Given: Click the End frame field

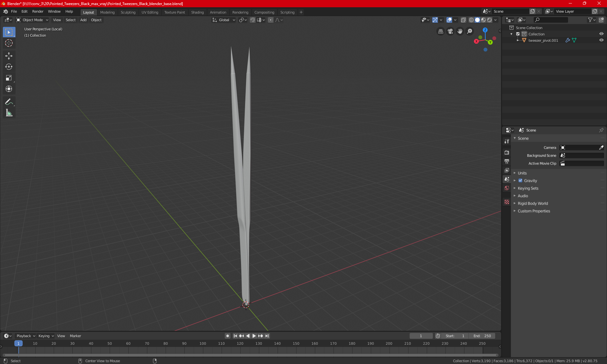Looking at the screenshot, I should coord(482,336).
